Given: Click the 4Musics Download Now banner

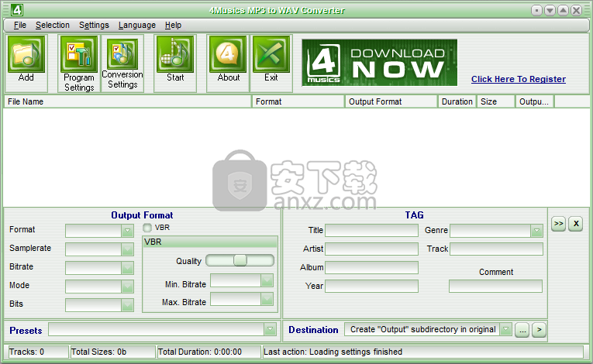Looking at the screenshot, I should pyautogui.click(x=379, y=63).
